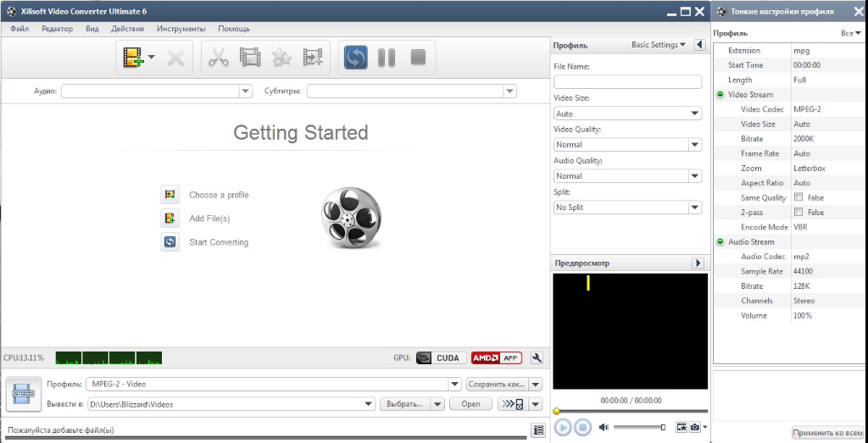The height and width of the screenshot is (443, 868).
Task: Expand the arrow next to Выбрать
Action: click(437, 404)
